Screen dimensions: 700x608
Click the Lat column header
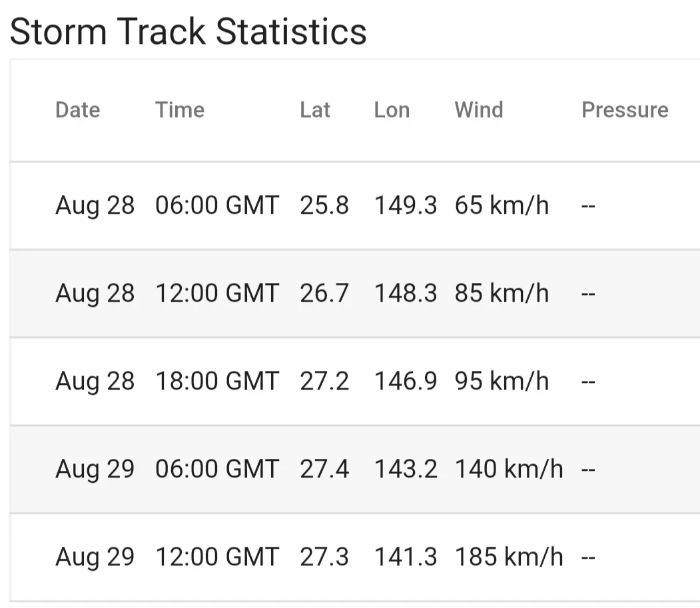pos(314,110)
